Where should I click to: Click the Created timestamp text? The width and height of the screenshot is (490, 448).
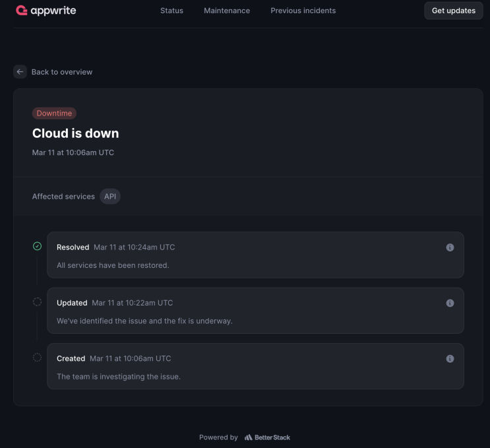(x=130, y=359)
